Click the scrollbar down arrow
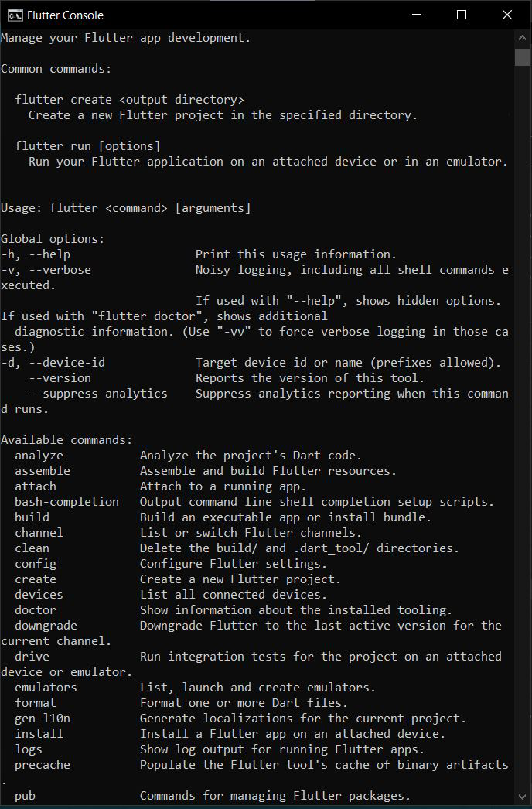The image size is (532, 809). tap(522, 797)
